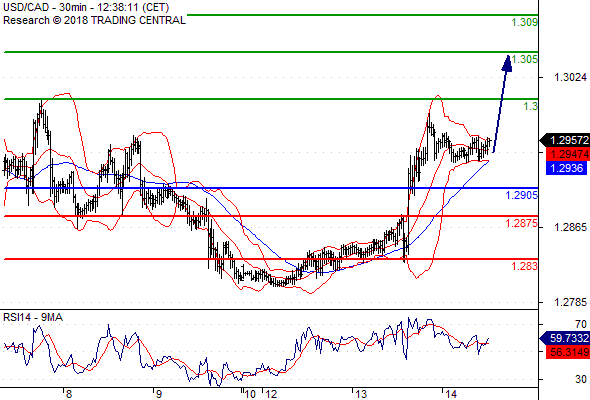This screenshot has width=590, height=400.
Task: Click the 1.2875 red support label
Action: (522, 223)
